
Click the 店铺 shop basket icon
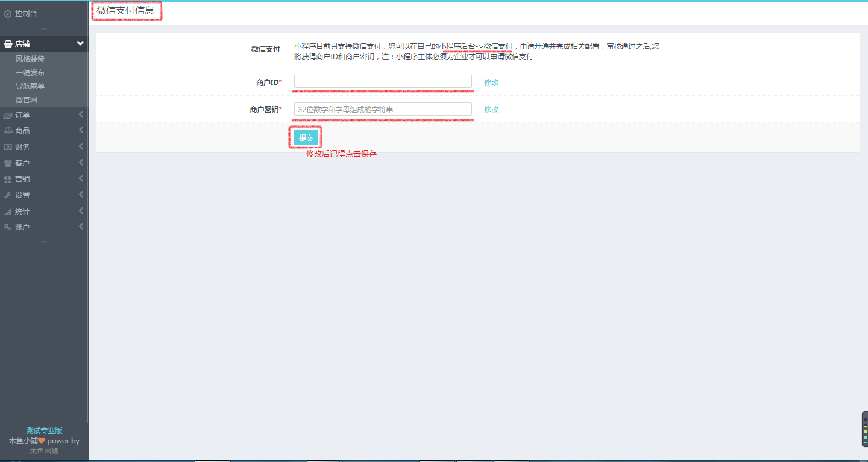point(8,44)
